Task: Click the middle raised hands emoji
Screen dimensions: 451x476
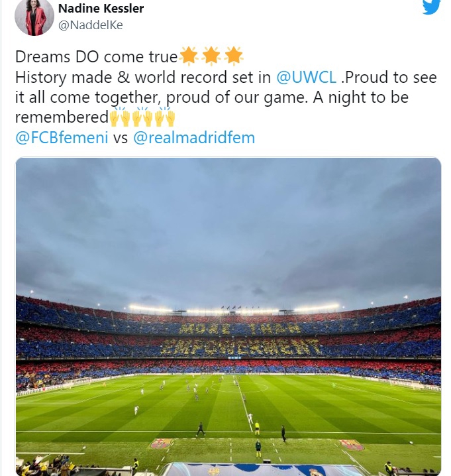Action: [x=142, y=117]
